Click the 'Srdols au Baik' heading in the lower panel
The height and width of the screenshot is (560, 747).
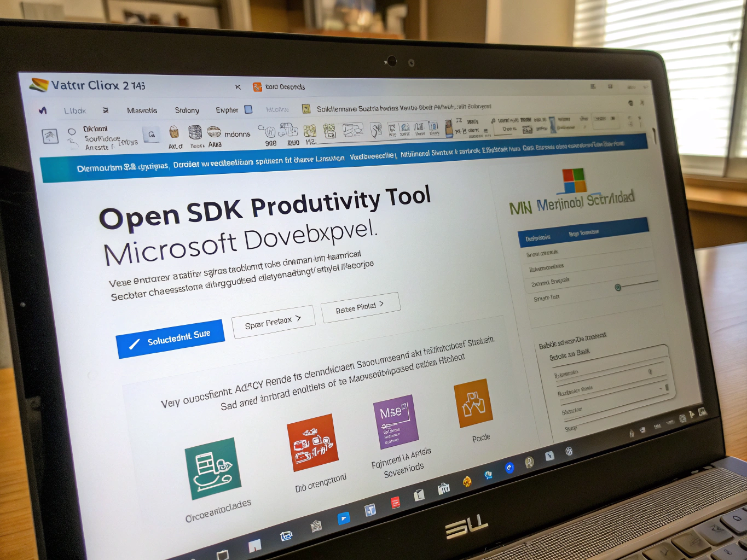coord(570,354)
